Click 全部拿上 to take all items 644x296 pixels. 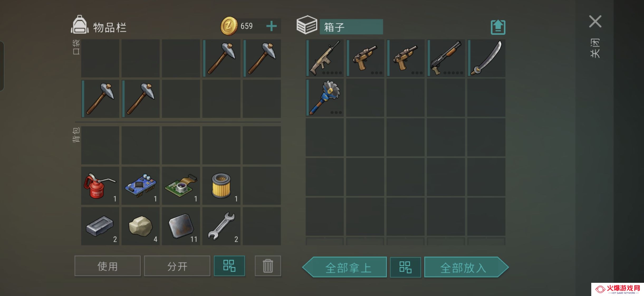click(345, 267)
